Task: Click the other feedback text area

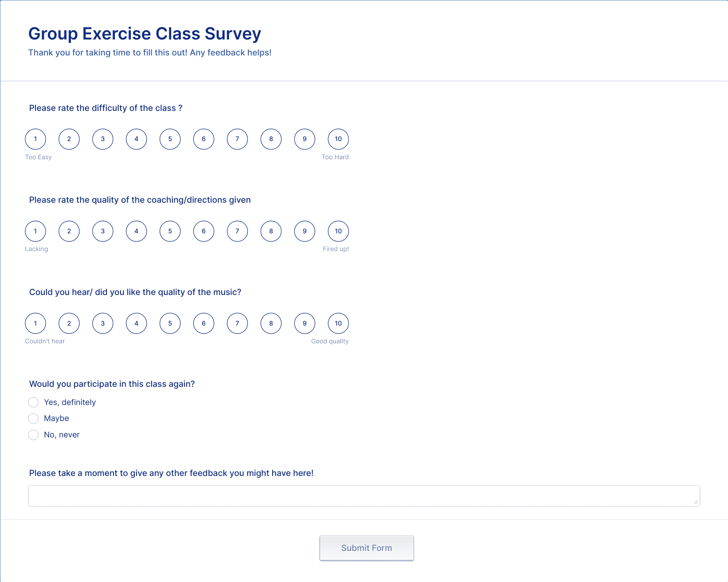Action: [x=364, y=496]
